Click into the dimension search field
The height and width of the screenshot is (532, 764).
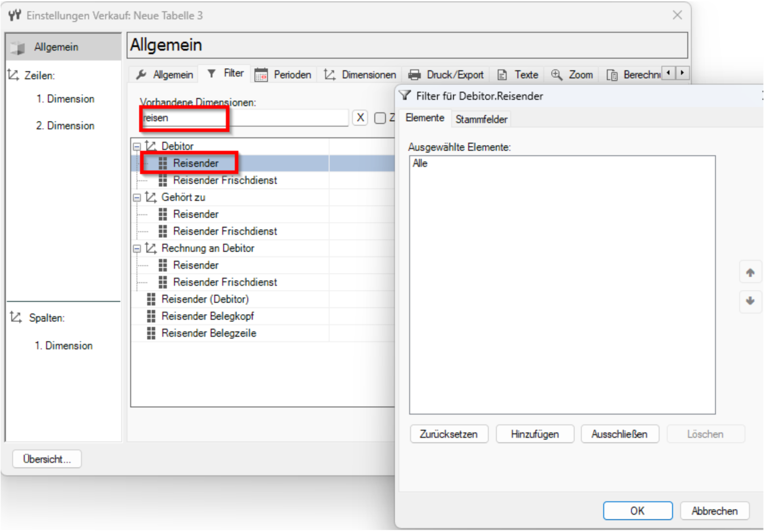point(244,118)
